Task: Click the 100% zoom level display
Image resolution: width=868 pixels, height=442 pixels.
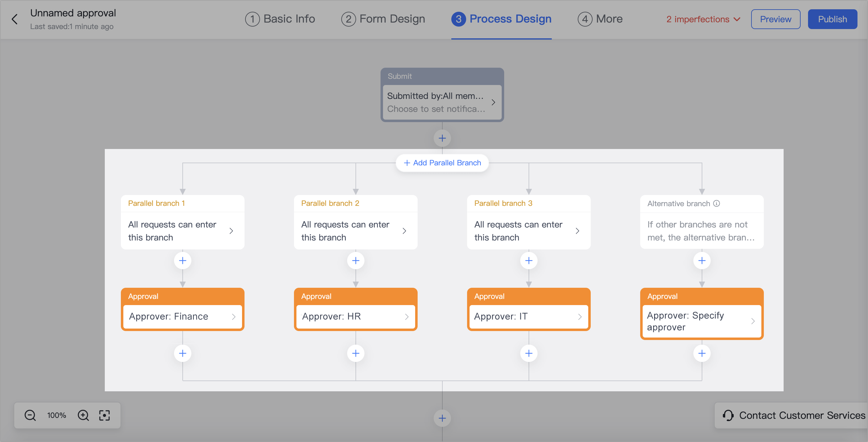Action: 56,415
